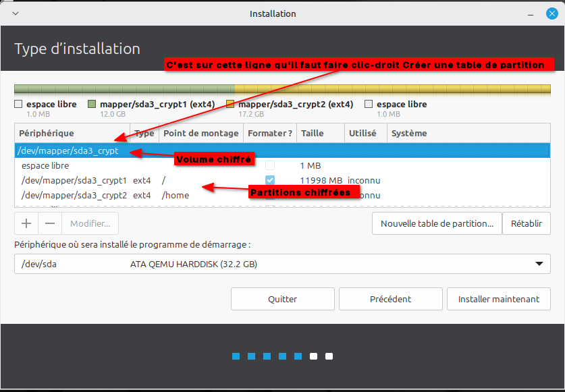Click the "Installer maintenant" button
This screenshot has width=565, height=392.
click(x=498, y=299)
